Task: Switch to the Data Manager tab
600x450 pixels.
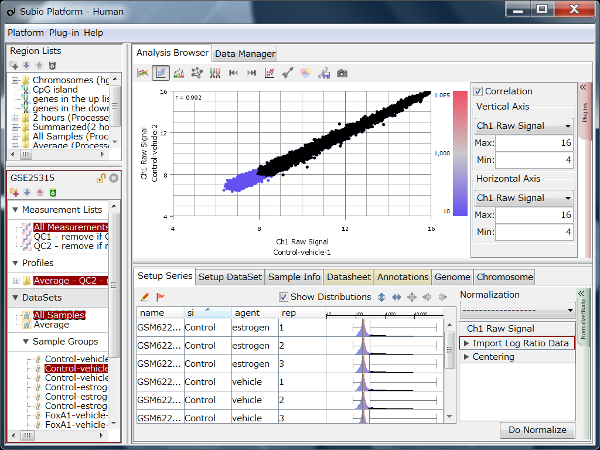Action: click(x=244, y=53)
